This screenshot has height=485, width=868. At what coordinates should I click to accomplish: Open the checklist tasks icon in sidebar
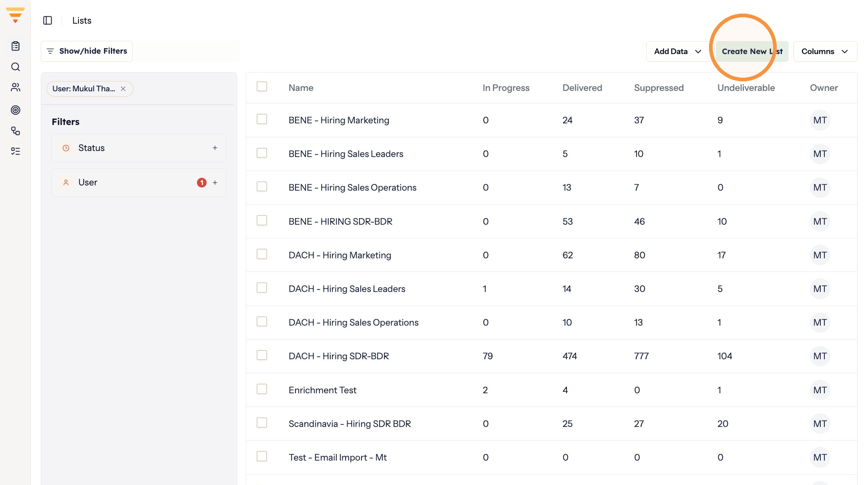tap(16, 151)
